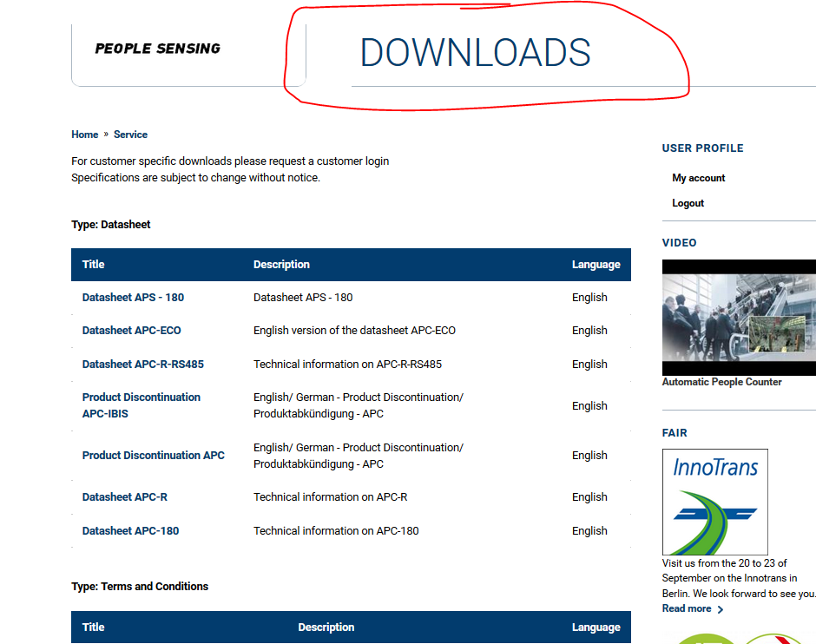This screenshot has height=644, width=816.
Task: Open Datasheet APC-ECO link
Action: coord(131,331)
